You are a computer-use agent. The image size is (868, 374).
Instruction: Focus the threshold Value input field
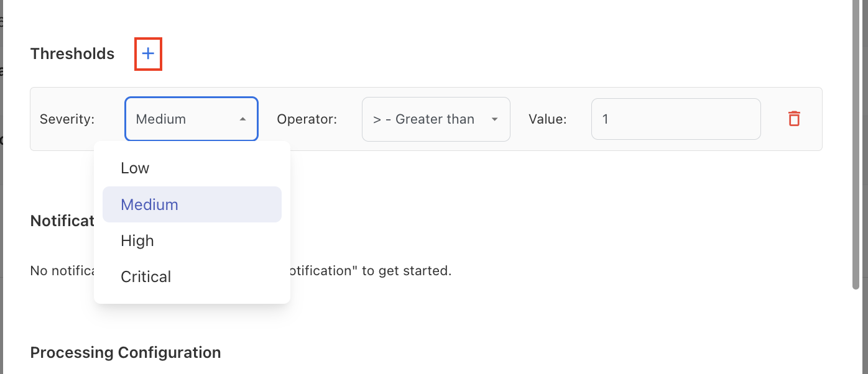coord(675,119)
